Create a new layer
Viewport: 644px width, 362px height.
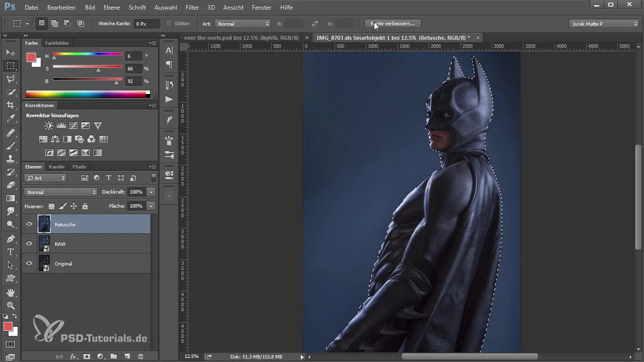[127, 356]
